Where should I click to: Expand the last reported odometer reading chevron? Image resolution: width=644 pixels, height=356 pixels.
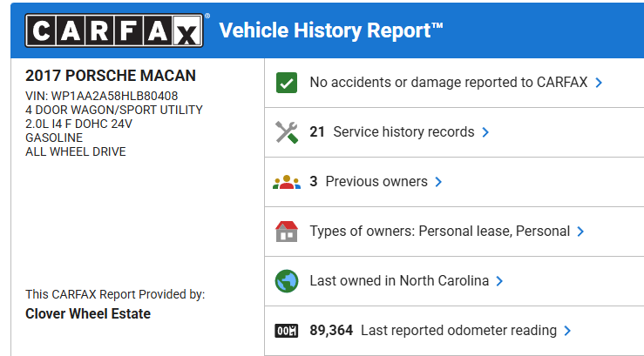pyautogui.click(x=567, y=331)
